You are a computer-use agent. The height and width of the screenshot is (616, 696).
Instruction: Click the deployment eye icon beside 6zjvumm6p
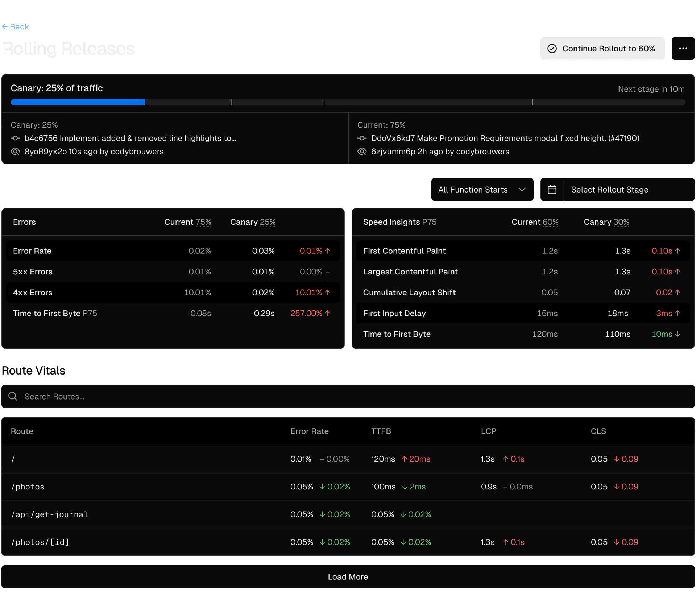pyautogui.click(x=362, y=152)
